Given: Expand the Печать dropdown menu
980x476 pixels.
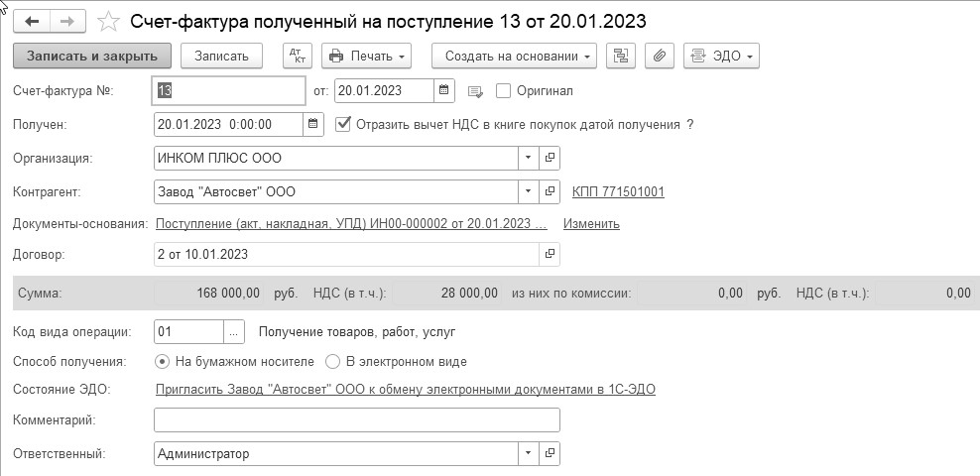Looking at the screenshot, I should tap(367, 56).
